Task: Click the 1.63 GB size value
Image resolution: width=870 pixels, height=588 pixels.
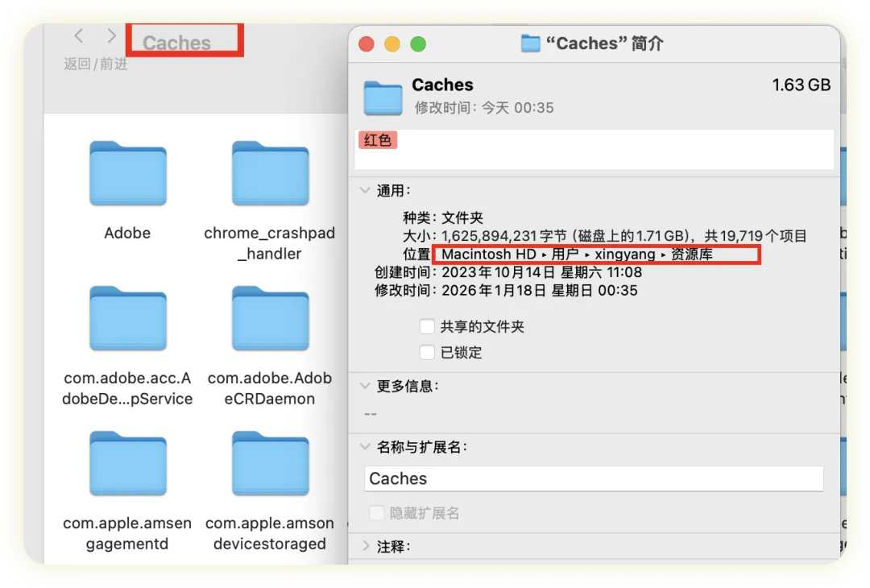Action: tap(802, 85)
